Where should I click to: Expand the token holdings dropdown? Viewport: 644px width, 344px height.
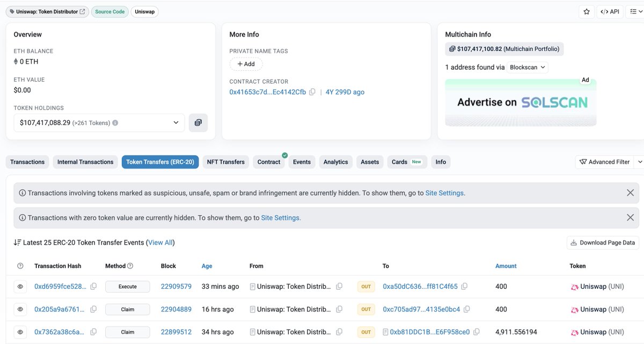click(99, 123)
